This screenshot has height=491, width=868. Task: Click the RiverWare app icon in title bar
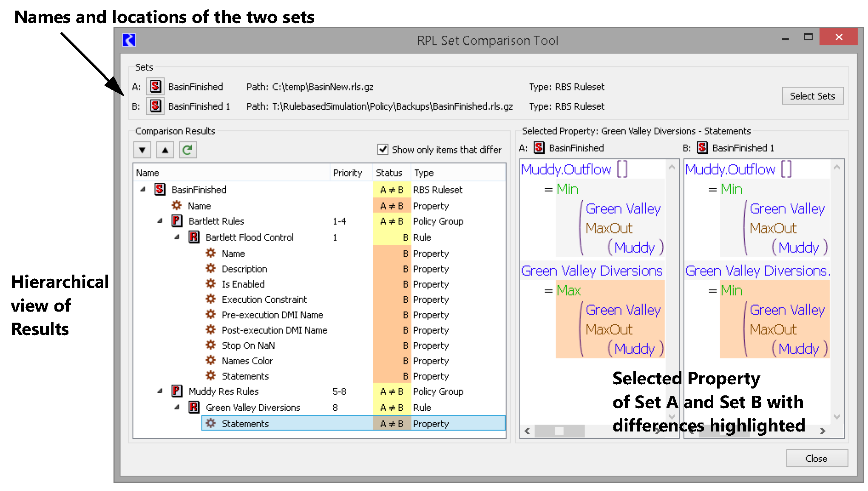tap(129, 40)
